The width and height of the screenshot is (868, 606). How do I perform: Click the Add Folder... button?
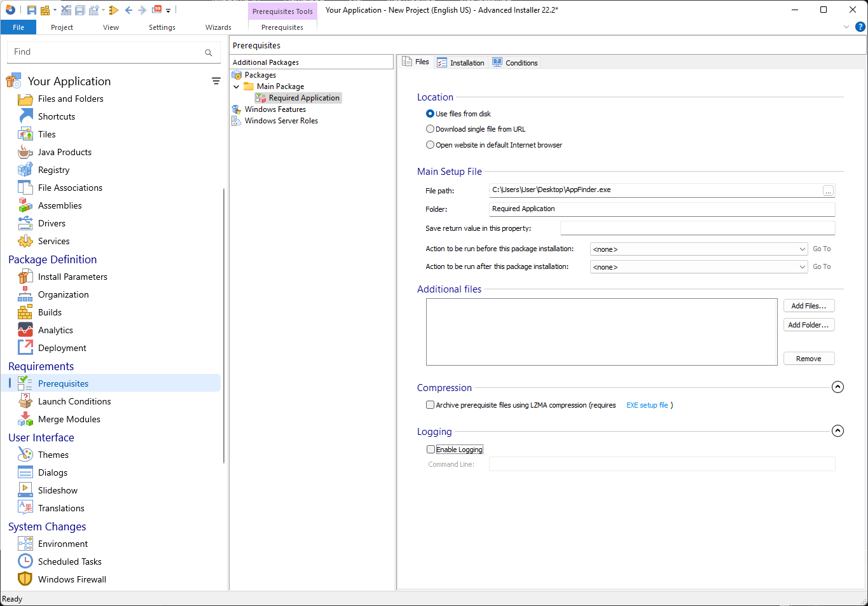coord(809,325)
